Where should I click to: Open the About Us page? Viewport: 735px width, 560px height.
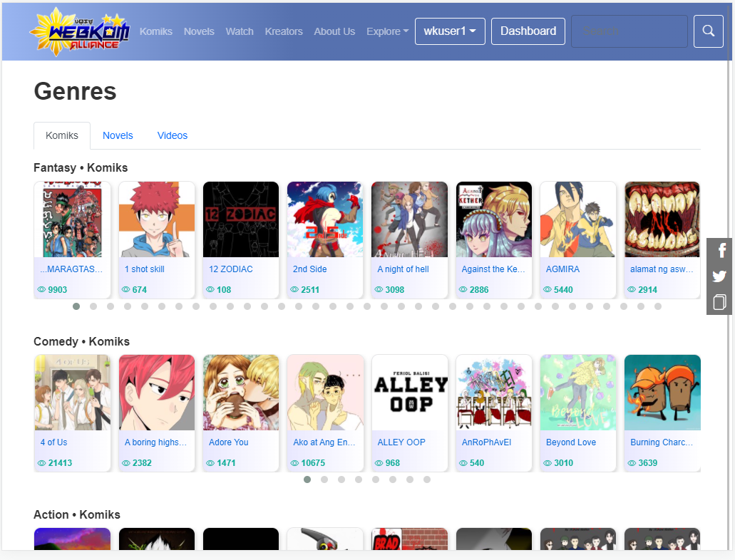point(334,31)
